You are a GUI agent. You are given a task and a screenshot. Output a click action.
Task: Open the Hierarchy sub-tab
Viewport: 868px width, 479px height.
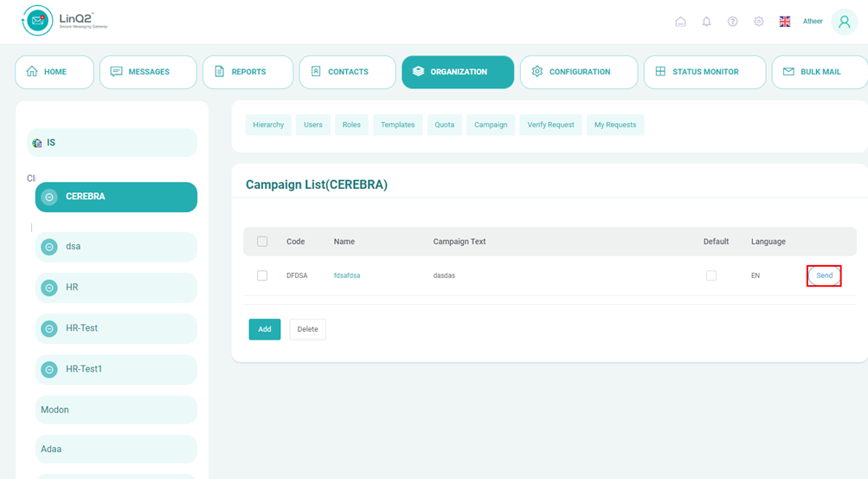tap(268, 125)
